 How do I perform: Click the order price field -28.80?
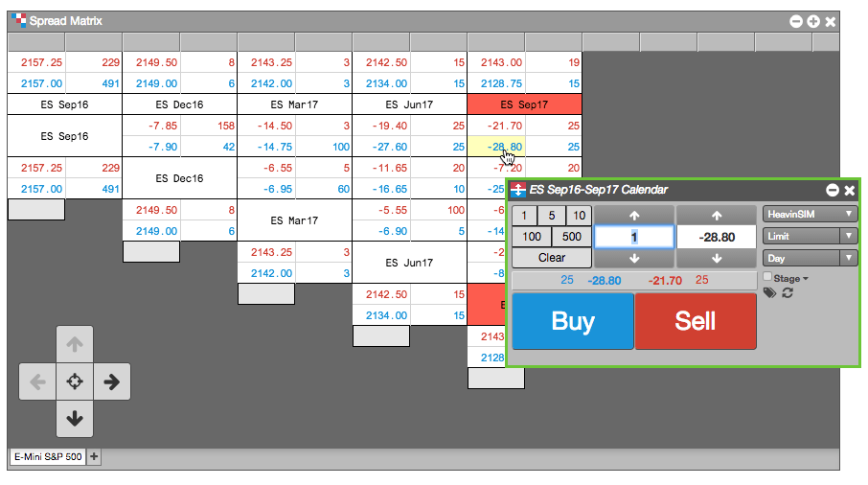click(x=717, y=237)
